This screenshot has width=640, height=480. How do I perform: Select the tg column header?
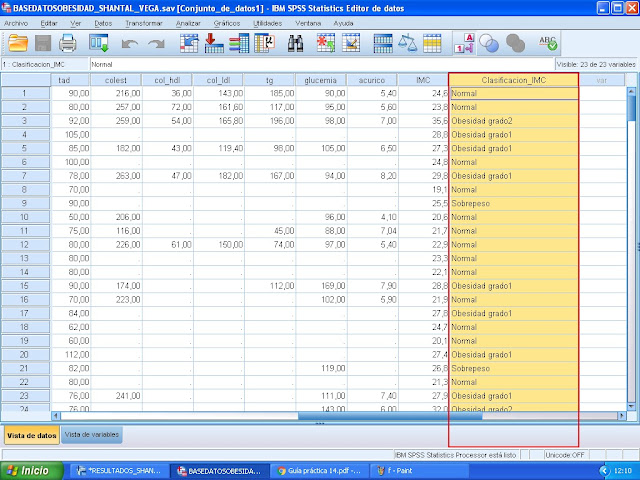(x=269, y=80)
